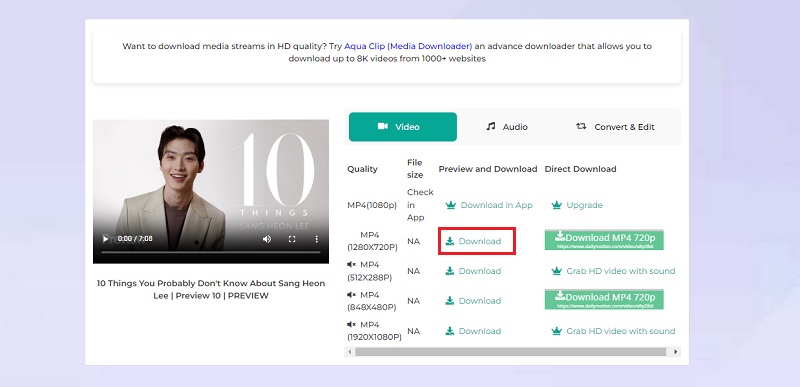Click Grab HD video with sound in 1920X1080P row
800x387 pixels.
[x=613, y=331]
